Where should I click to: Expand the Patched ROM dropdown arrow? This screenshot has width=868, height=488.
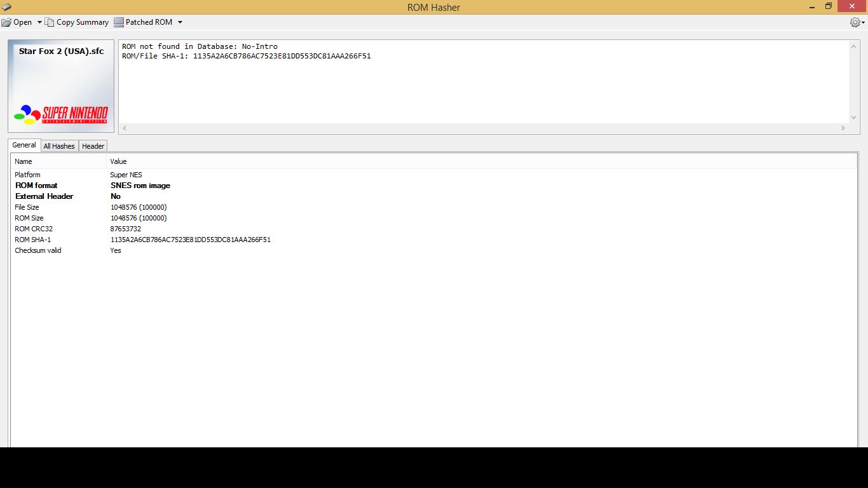[180, 22]
